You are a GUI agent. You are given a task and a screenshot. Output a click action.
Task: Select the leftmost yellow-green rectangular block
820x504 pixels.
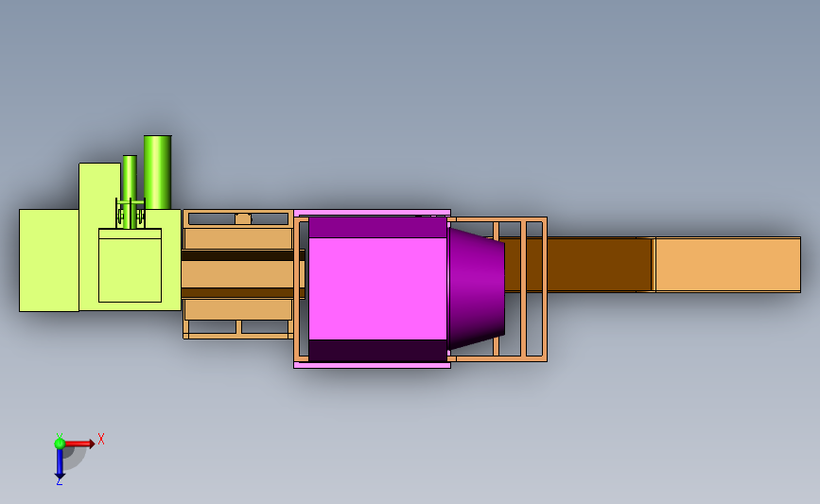(x=49, y=260)
